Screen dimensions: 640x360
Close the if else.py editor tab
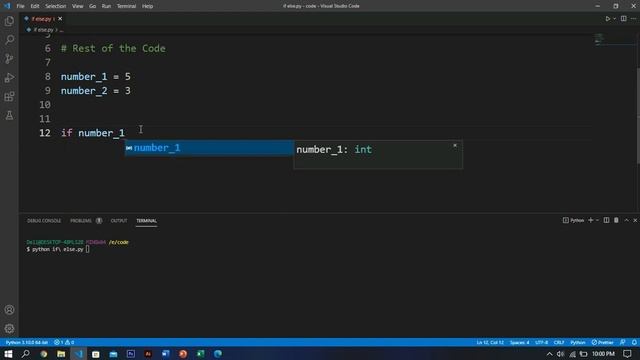click(x=60, y=19)
